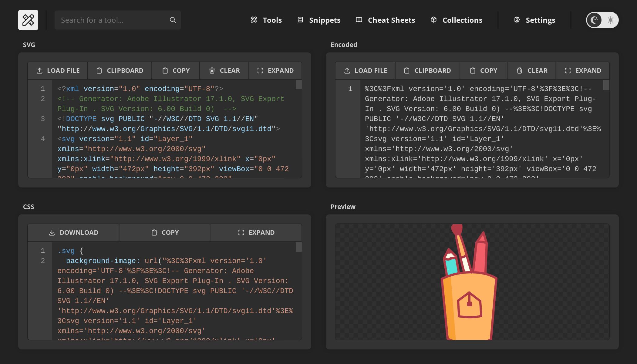Click download icon in CSS toolbar
Screen dimensions: 637x364
[52, 233]
